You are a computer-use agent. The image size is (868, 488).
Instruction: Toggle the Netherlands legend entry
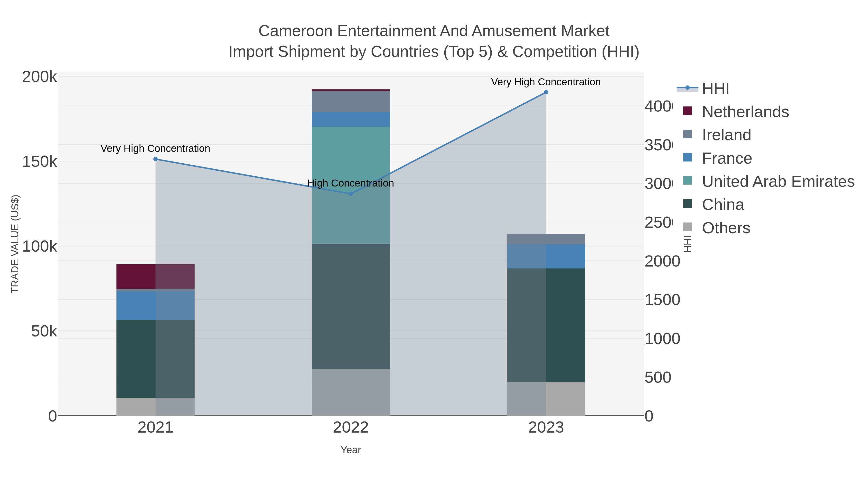[736, 112]
